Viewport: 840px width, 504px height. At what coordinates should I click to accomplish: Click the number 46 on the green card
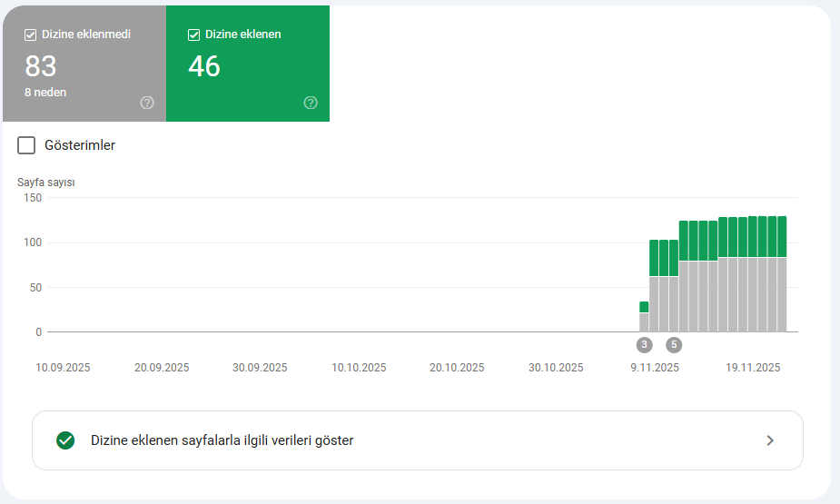[x=204, y=66]
